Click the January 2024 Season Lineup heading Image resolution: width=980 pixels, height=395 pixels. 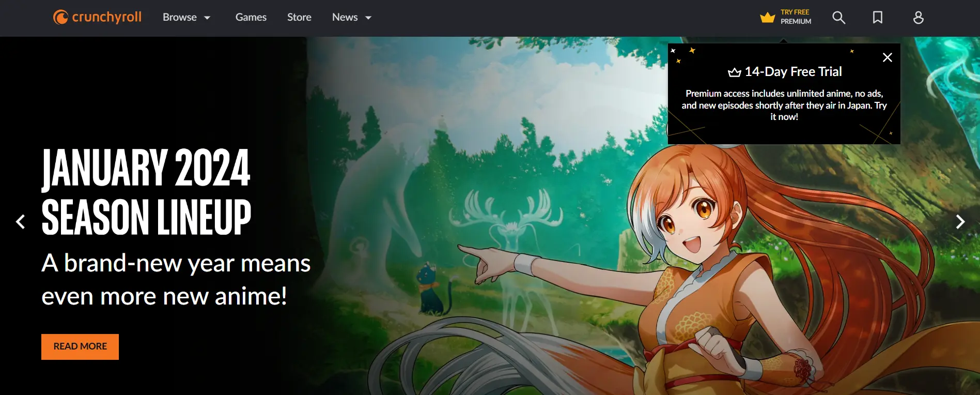click(x=146, y=192)
